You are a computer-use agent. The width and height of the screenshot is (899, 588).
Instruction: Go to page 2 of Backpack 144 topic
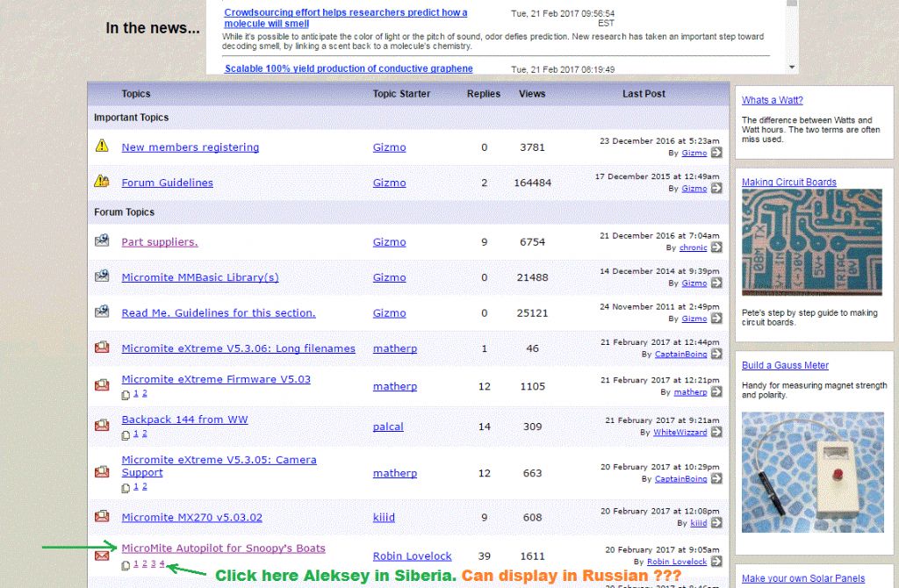[x=145, y=434]
